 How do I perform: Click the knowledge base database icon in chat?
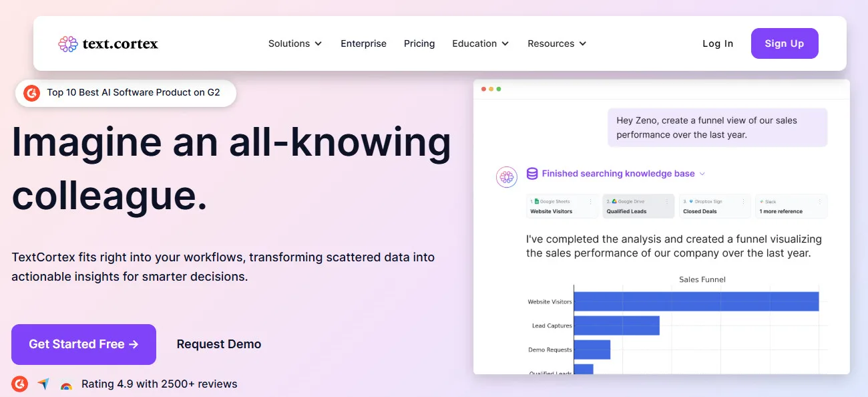click(532, 173)
